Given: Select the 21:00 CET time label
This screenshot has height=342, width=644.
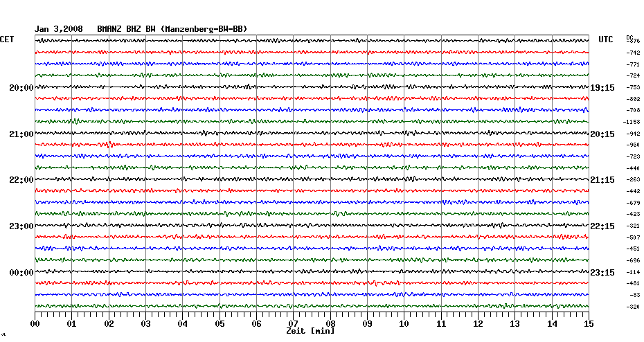Looking at the screenshot, I should click(21, 134).
